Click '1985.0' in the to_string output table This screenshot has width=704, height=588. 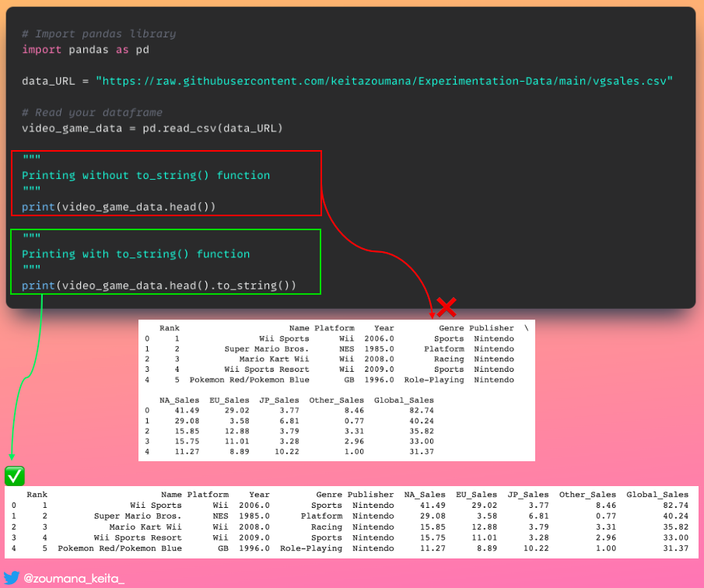coord(254,516)
